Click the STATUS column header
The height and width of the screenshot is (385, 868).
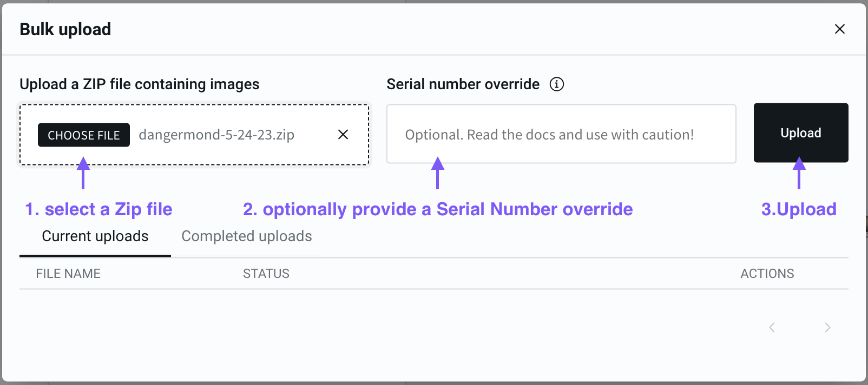pos(266,274)
